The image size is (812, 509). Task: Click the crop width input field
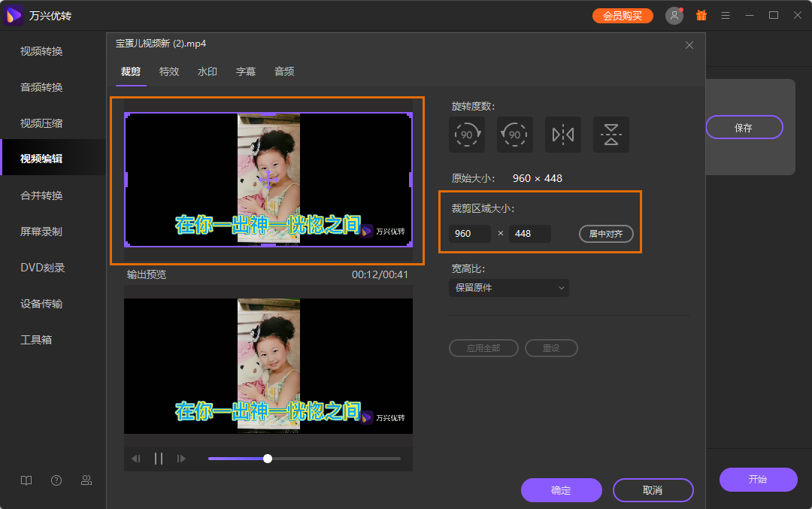[x=470, y=234]
